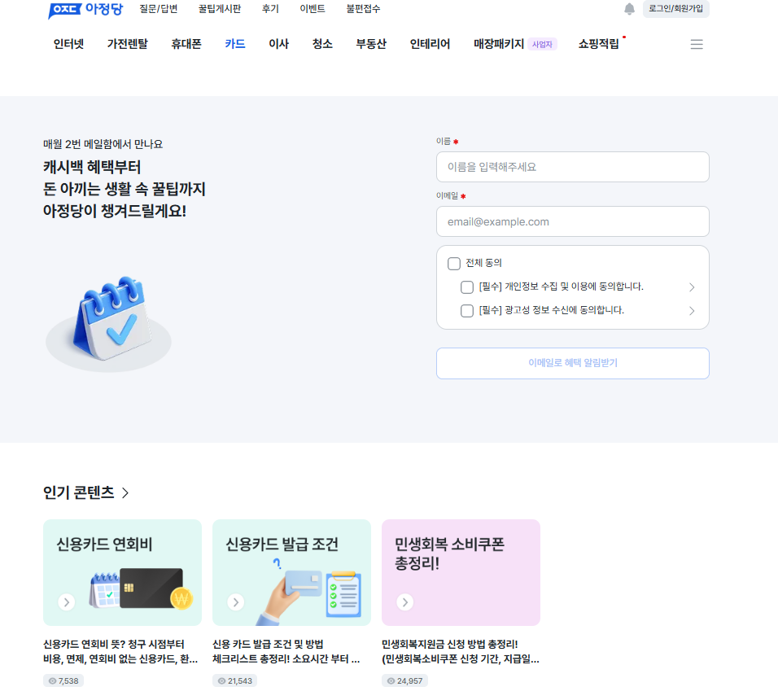Image resolution: width=778 pixels, height=700 pixels.
Task: Click the 아정당 logo
Action: point(85,10)
